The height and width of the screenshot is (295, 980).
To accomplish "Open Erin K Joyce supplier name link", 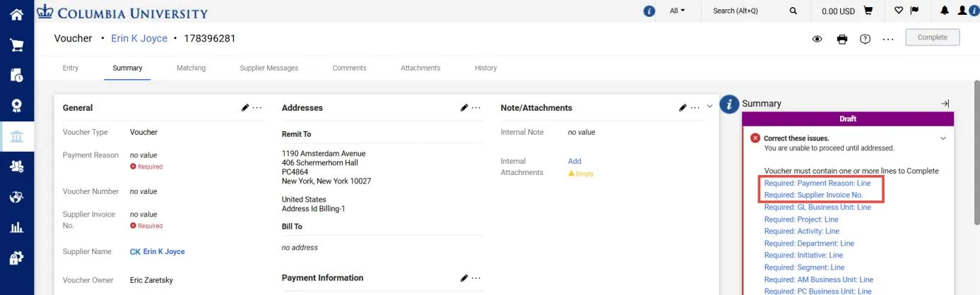I will tap(164, 251).
